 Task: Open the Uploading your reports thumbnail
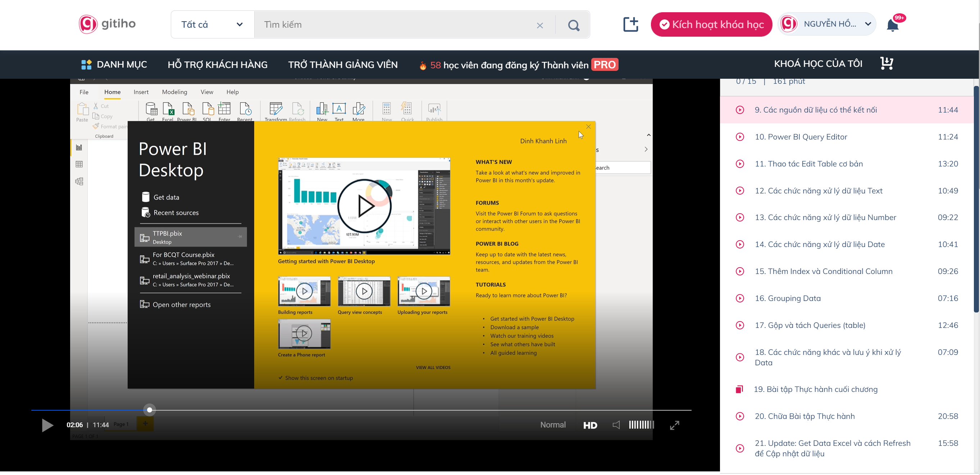click(423, 291)
